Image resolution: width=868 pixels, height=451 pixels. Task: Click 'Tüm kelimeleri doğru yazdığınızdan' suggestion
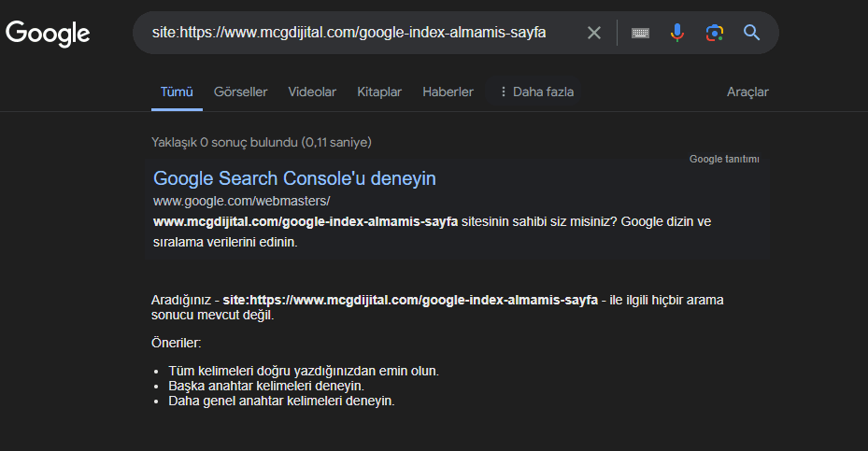[304, 371]
